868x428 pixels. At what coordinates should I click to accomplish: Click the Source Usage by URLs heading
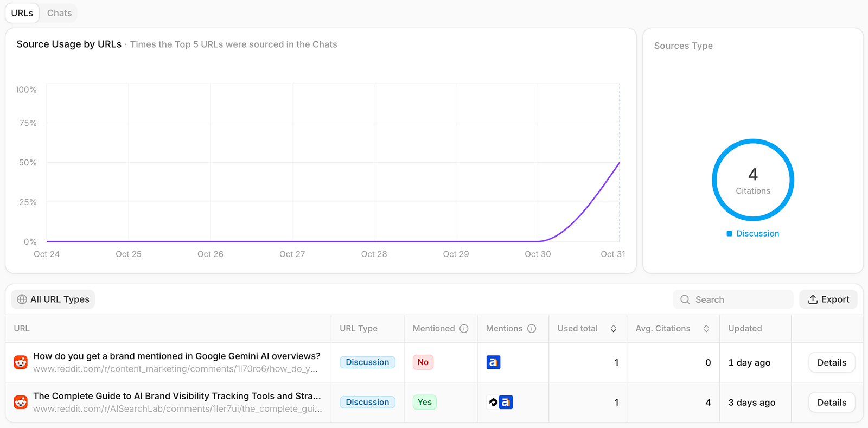69,44
